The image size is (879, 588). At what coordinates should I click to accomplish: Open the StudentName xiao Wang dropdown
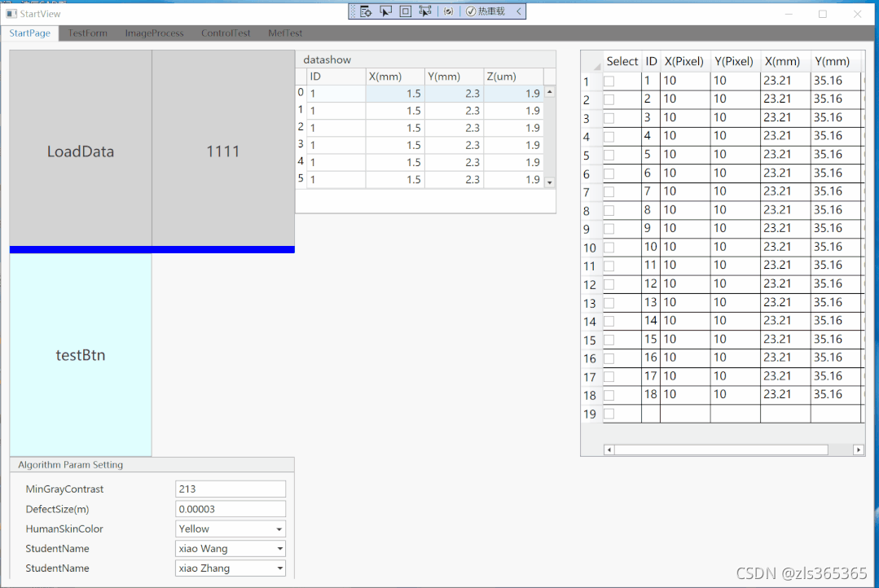[231, 548]
